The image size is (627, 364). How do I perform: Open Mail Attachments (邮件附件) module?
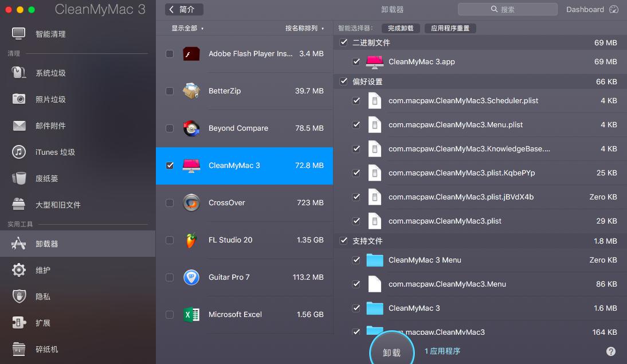(x=77, y=126)
